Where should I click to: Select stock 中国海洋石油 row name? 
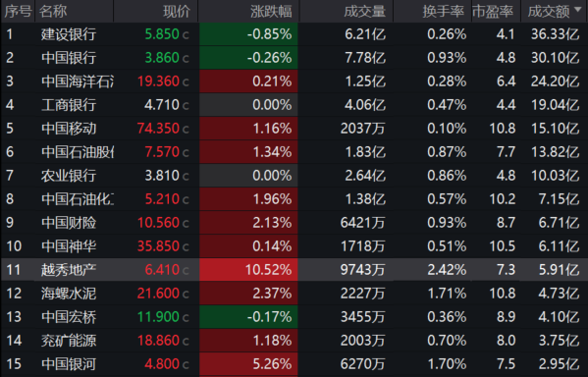(x=78, y=81)
